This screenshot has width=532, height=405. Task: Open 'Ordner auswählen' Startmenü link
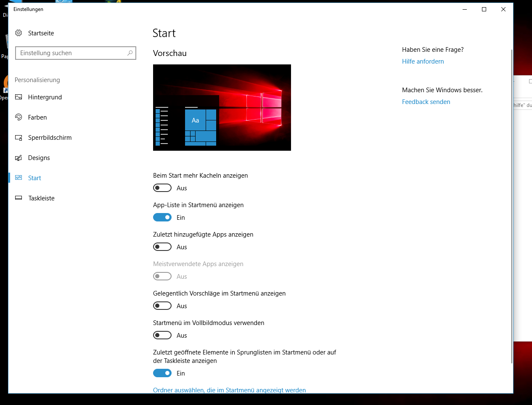point(229,390)
